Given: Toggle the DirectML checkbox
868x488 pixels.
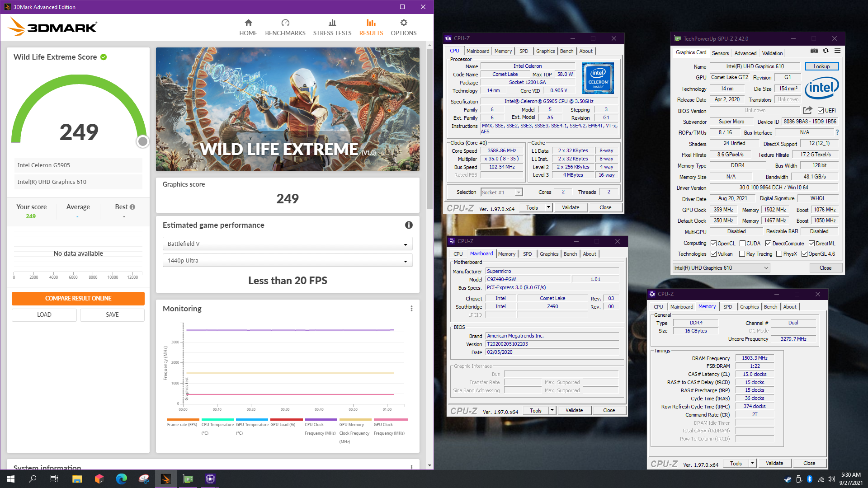Looking at the screenshot, I should (x=811, y=244).
